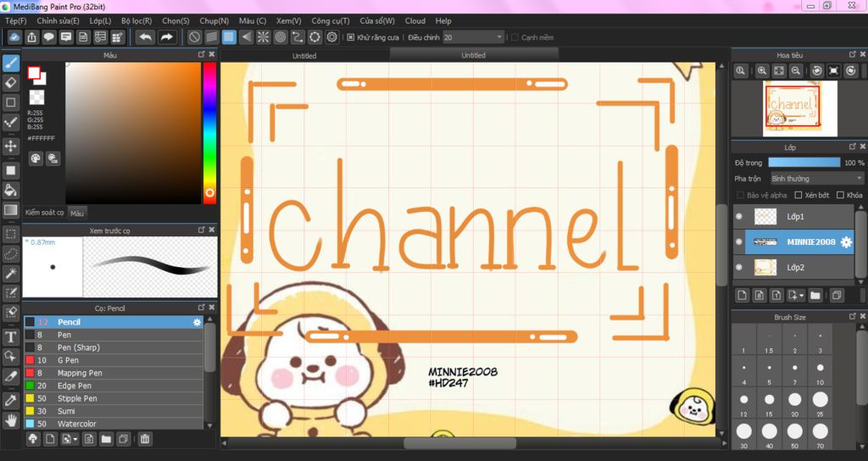868x461 pixels.
Task: Select the Eraser tool
Action: pos(10,83)
